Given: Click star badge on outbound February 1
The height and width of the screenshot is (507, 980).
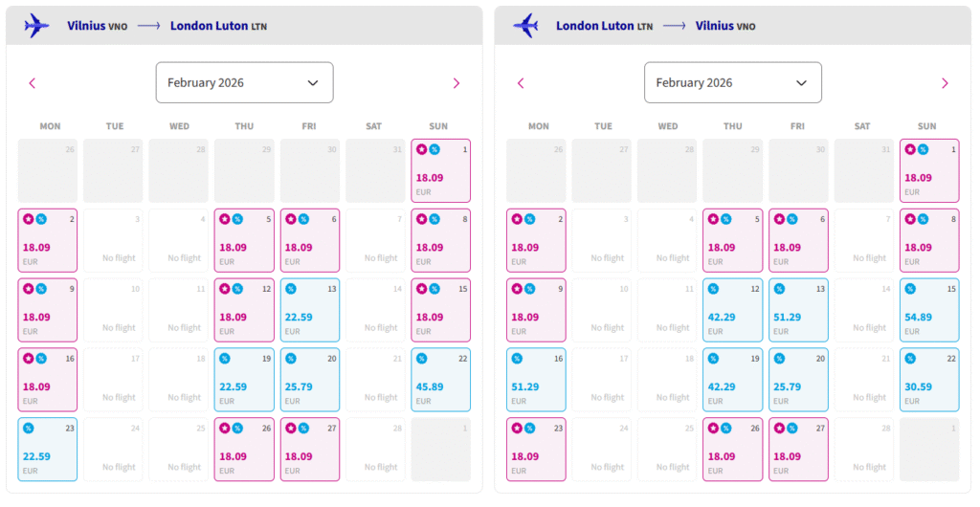Looking at the screenshot, I should 421,149.
